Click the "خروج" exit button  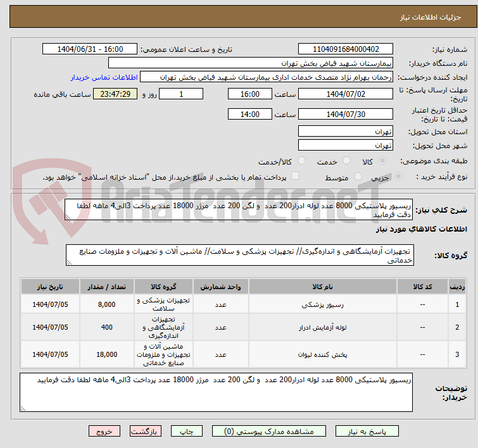point(104,431)
